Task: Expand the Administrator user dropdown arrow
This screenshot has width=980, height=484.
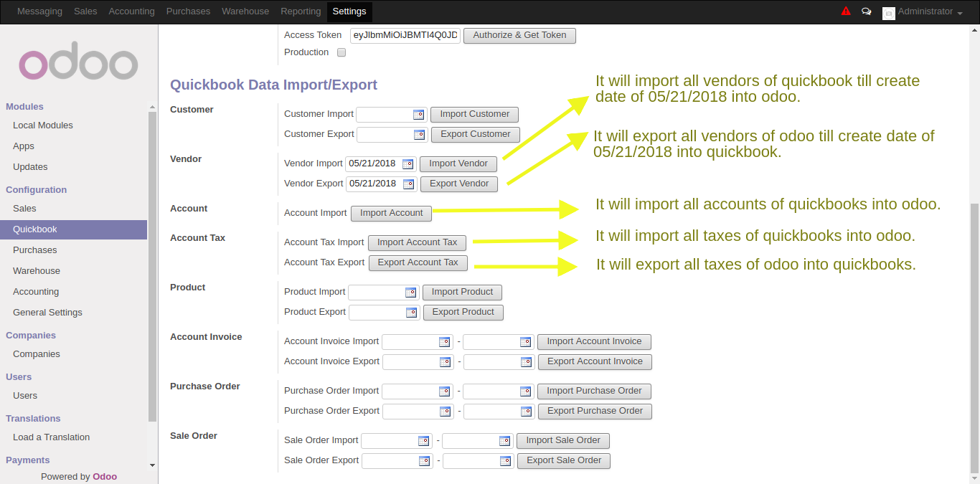Action: (x=960, y=14)
